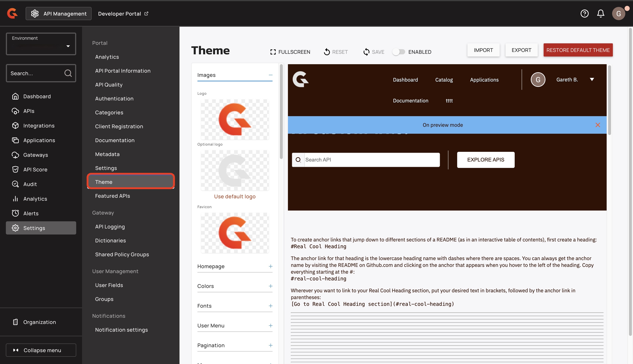This screenshot has width=633, height=364.
Task: Click the Integrations cube icon
Action: pos(15,125)
